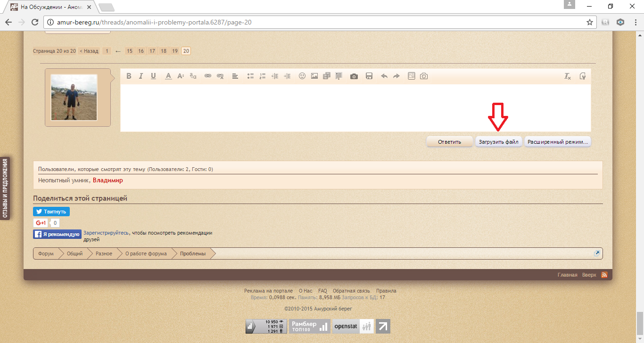
Task: Insert media into the reply
Action: 327,76
